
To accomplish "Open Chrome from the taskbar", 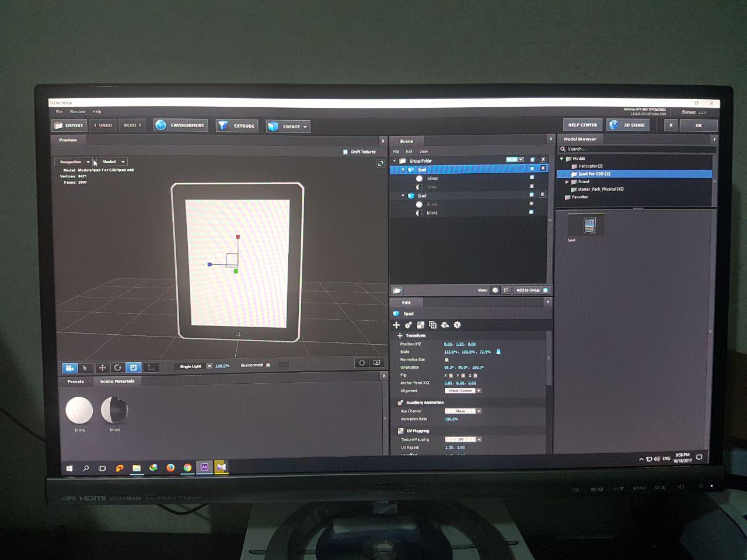I will coord(187,468).
